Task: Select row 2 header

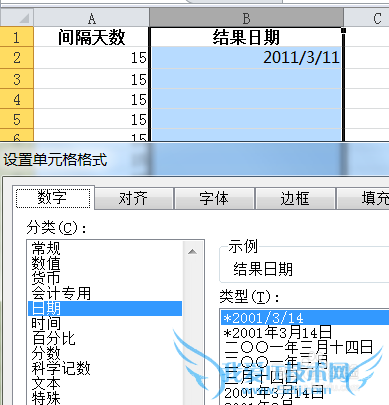Action: coord(17,58)
